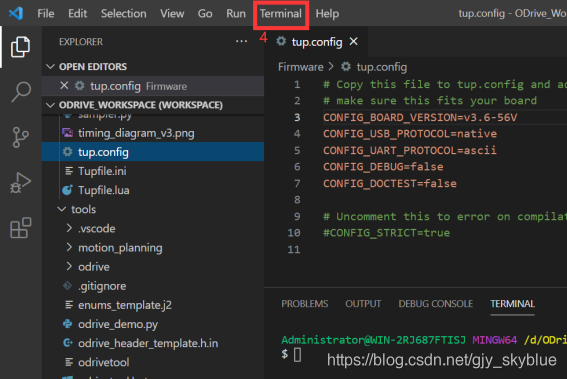The width and height of the screenshot is (567, 379).
Task: Expand the .vscode folder
Action: click(x=69, y=228)
